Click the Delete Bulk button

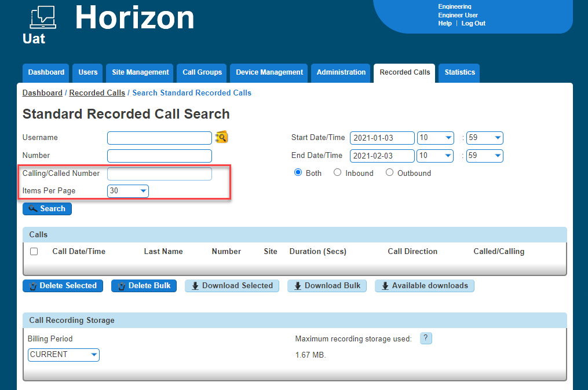coord(144,286)
